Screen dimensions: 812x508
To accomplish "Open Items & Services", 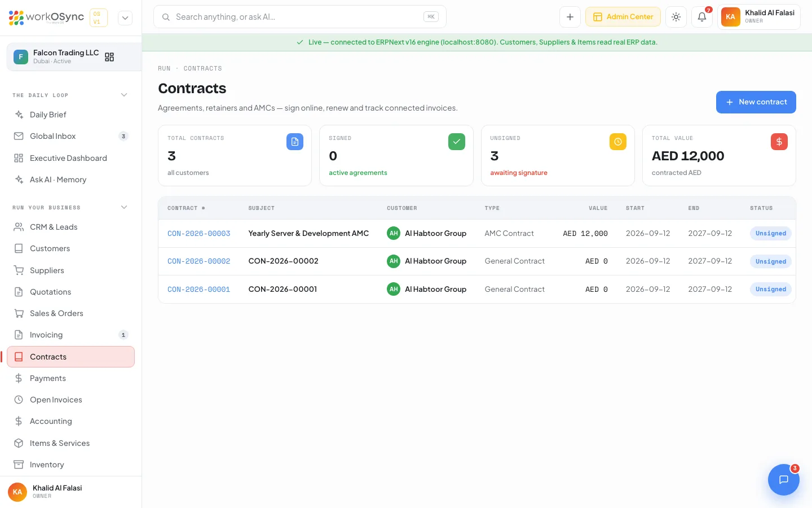I will click(x=71, y=443).
